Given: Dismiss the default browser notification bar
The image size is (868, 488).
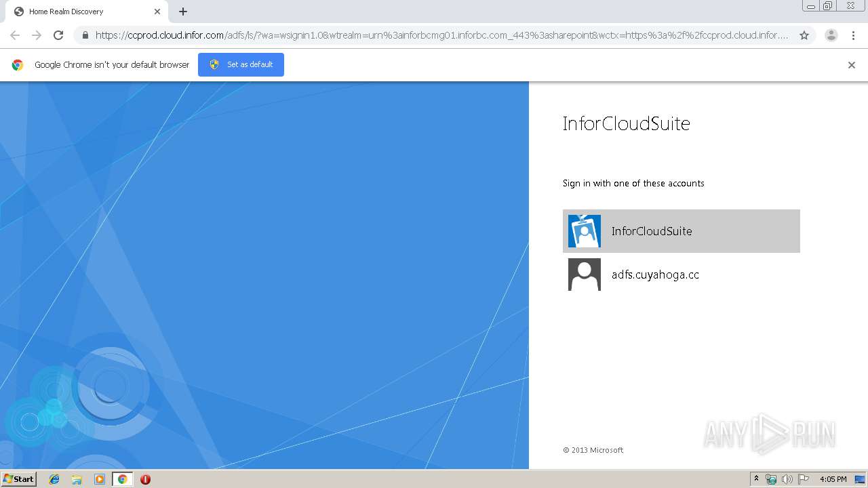Looking at the screenshot, I should pyautogui.click(x=852, y=65).
